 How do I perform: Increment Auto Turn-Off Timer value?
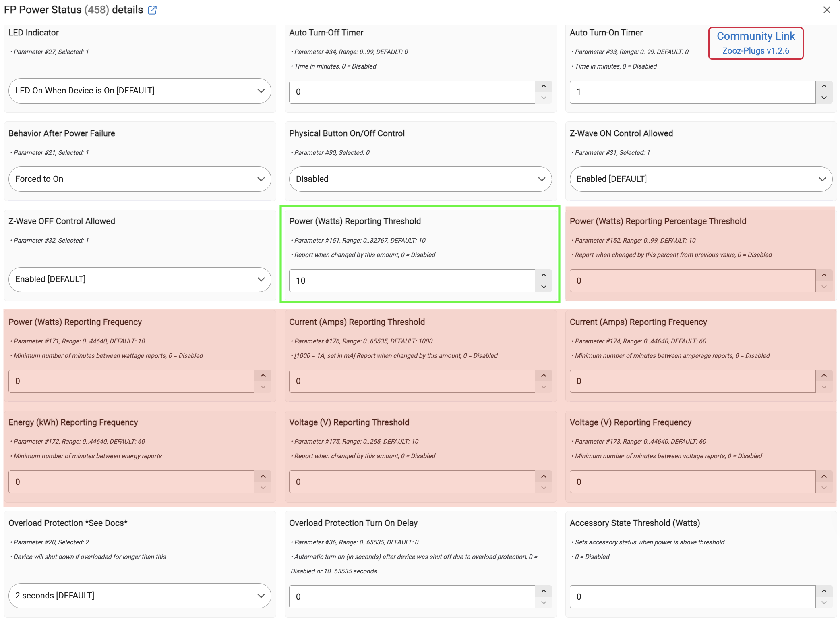pyautogui.click(x=544, y=86)
